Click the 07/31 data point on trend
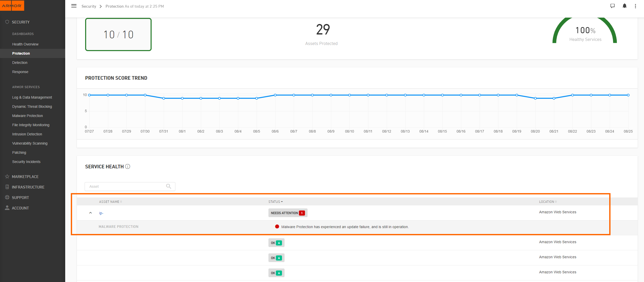Image resolution: width=644 pixels, height=282 pixels. pyautogui.click(x=164, y=98)
